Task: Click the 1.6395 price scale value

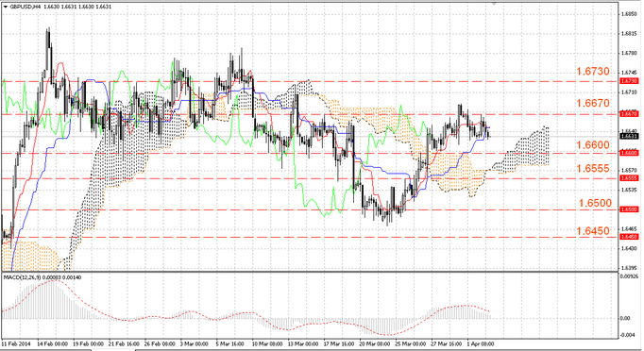Action: (629, 268)
